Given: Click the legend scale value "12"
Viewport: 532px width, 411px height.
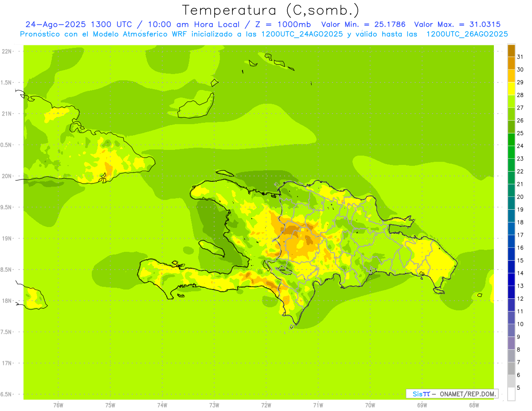Looking at the screenshot, I should coord(520,299).
